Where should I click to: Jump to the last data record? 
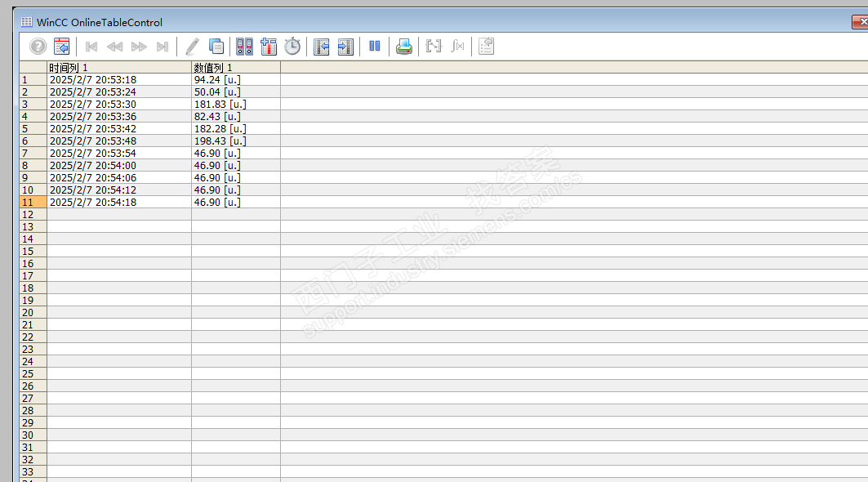click(x=162, y=47)
